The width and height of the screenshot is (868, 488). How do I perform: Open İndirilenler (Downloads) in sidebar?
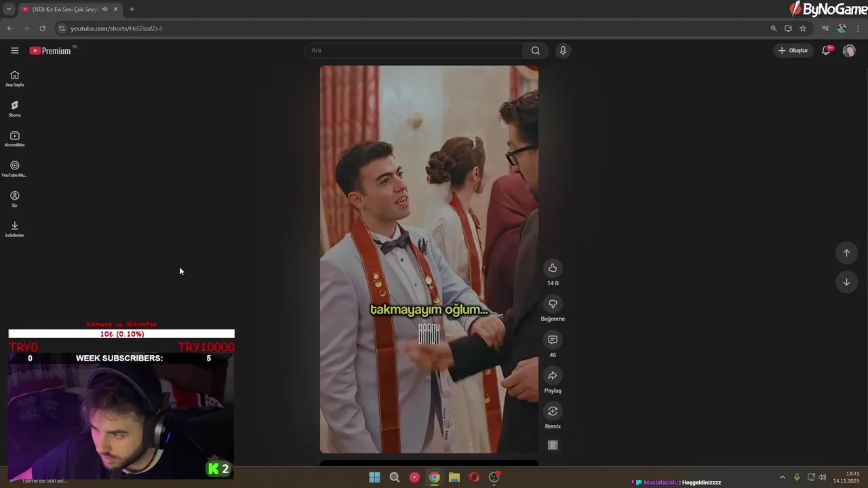(x=14, y=229)
